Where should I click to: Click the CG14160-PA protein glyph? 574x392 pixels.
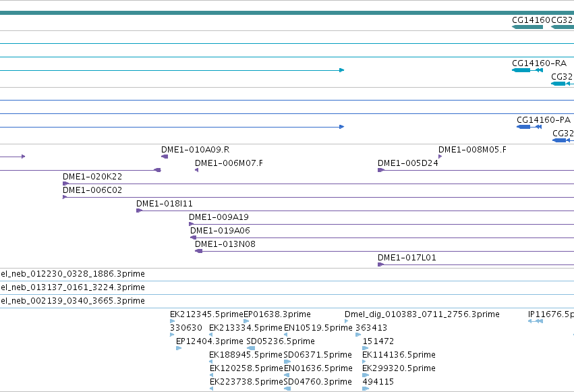(529, 127)
